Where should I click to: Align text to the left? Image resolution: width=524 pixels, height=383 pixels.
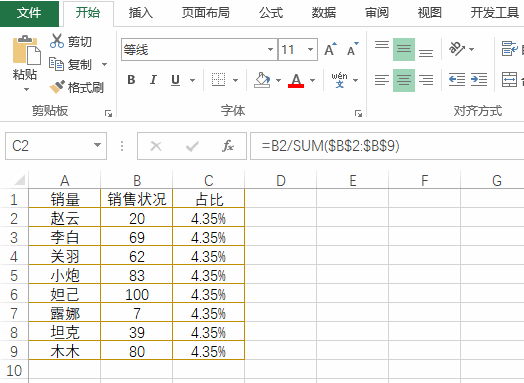[382, 80]
